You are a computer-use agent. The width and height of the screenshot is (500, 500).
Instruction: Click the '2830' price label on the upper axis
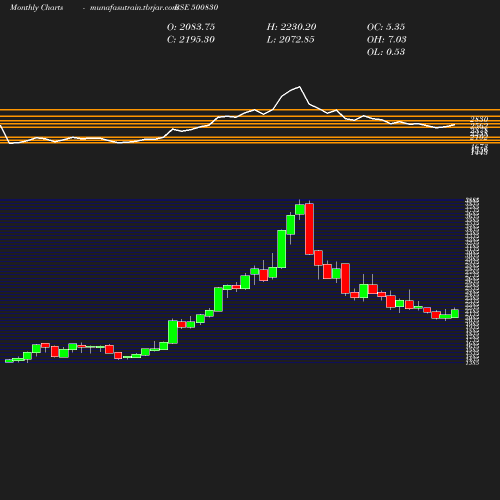[479, 119]
